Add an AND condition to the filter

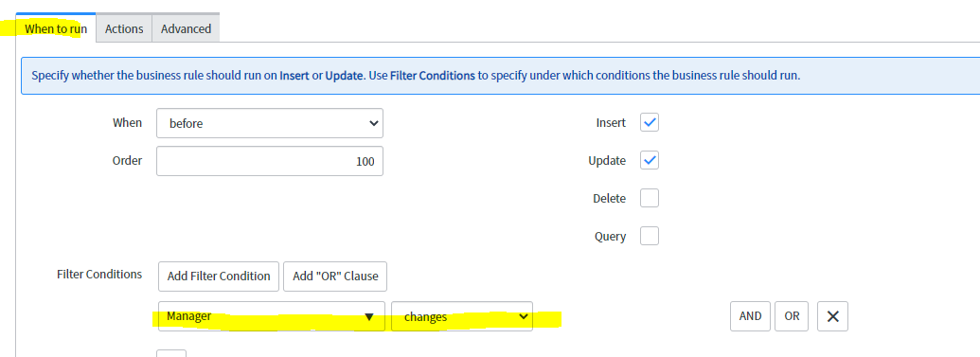point(750,316)
